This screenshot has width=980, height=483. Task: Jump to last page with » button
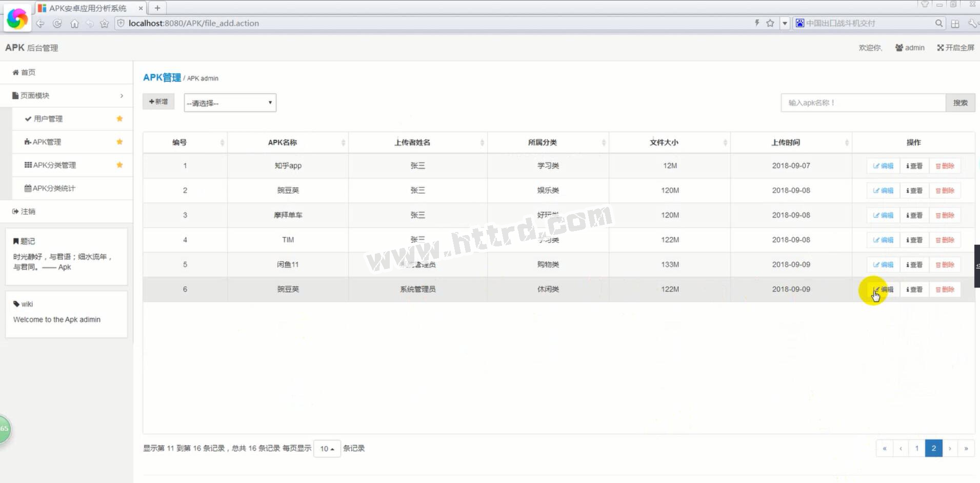tap(966, 448)
